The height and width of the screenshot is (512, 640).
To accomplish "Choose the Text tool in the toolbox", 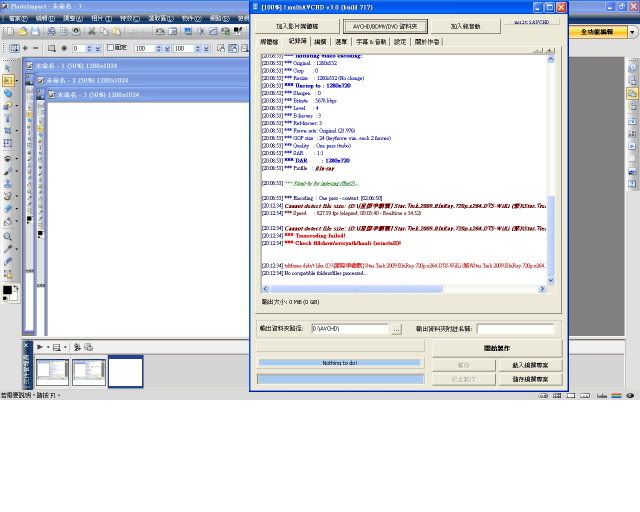I will 8,119.
